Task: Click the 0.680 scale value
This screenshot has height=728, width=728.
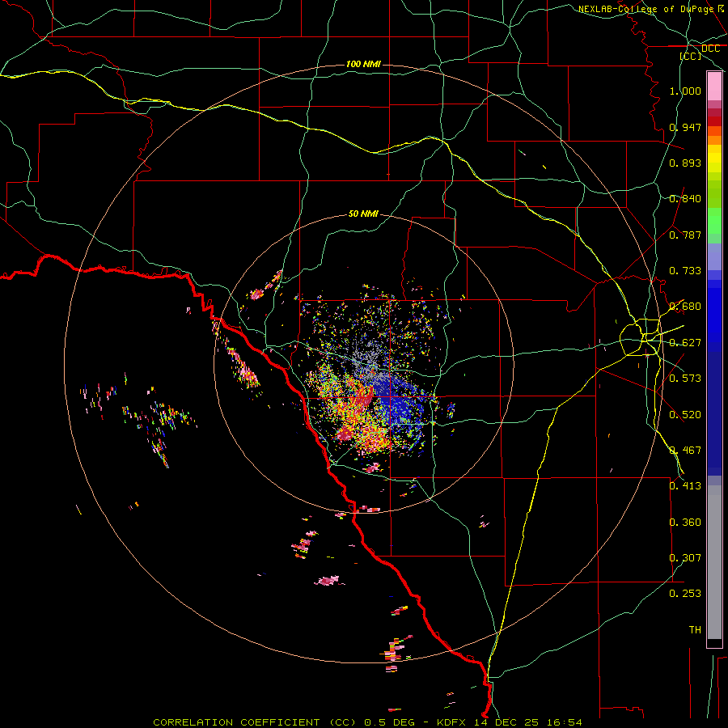Action: click(685, 307)
